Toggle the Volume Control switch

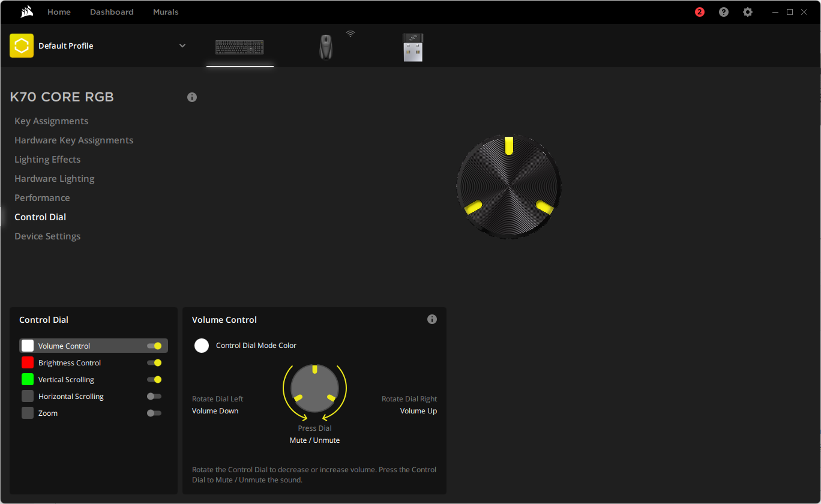point(154,346)
